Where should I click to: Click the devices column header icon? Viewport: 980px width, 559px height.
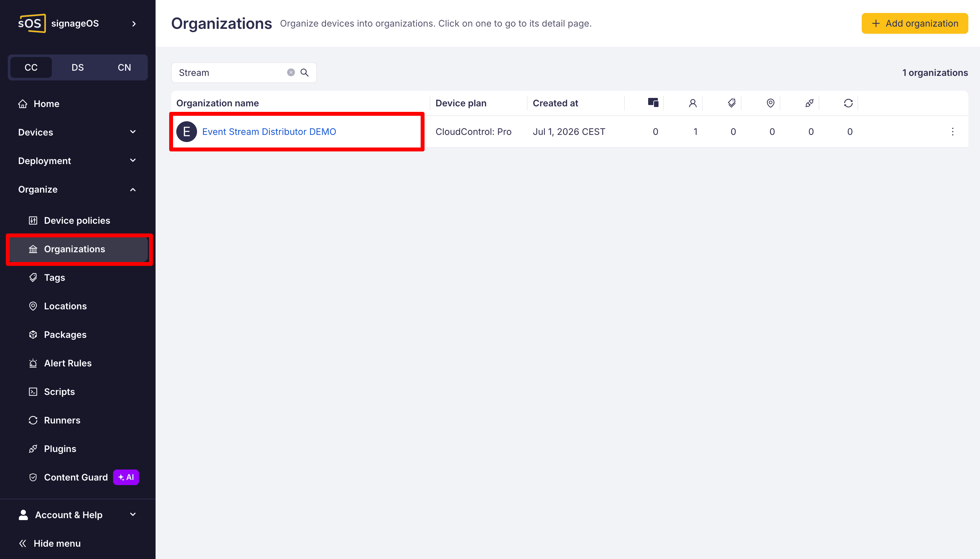coord(653,103)
